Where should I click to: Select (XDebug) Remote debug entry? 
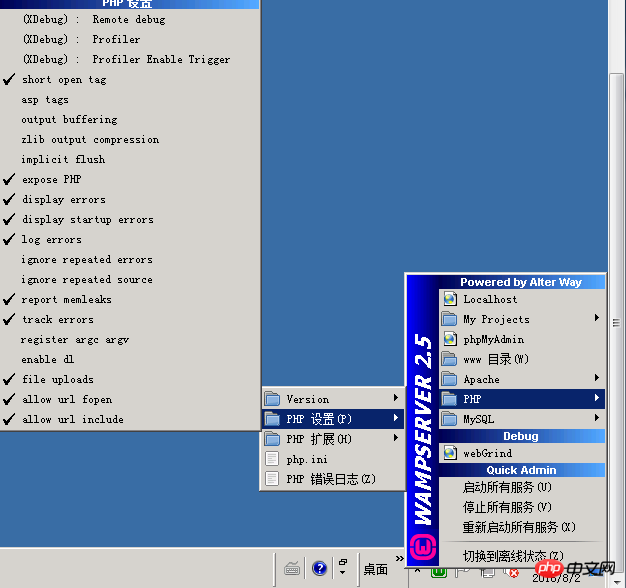point(130,20)
